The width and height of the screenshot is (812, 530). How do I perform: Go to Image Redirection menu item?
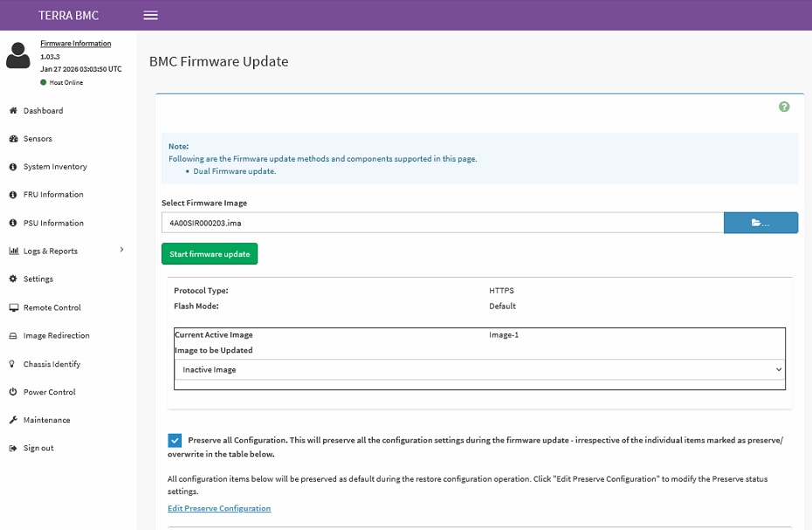coord(56,335)
